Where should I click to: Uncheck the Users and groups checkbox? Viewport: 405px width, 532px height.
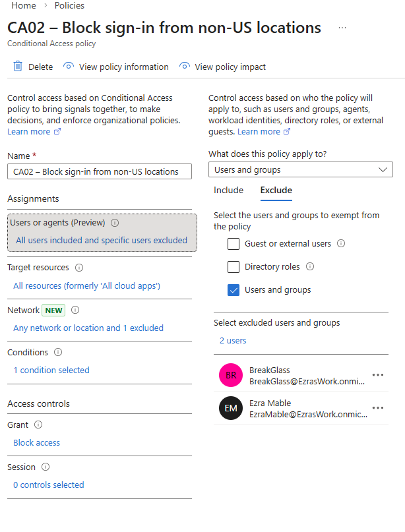(x=234, y=290)
